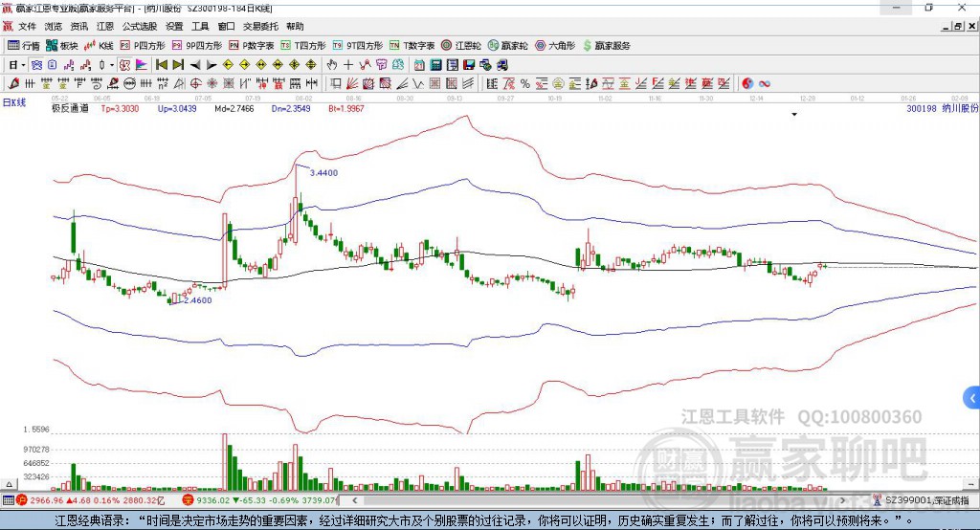Image resolution: width=980 pixels, height=530 pixels.
Task: Open the 六角形 hexagon tool
Action: (x=555, y=46)
